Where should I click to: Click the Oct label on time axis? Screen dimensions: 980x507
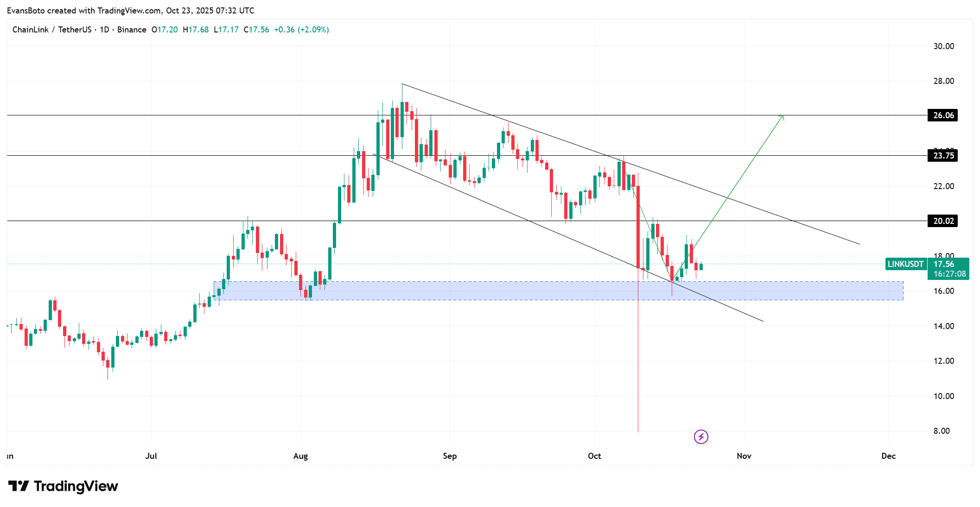click(x=594, y=456)
